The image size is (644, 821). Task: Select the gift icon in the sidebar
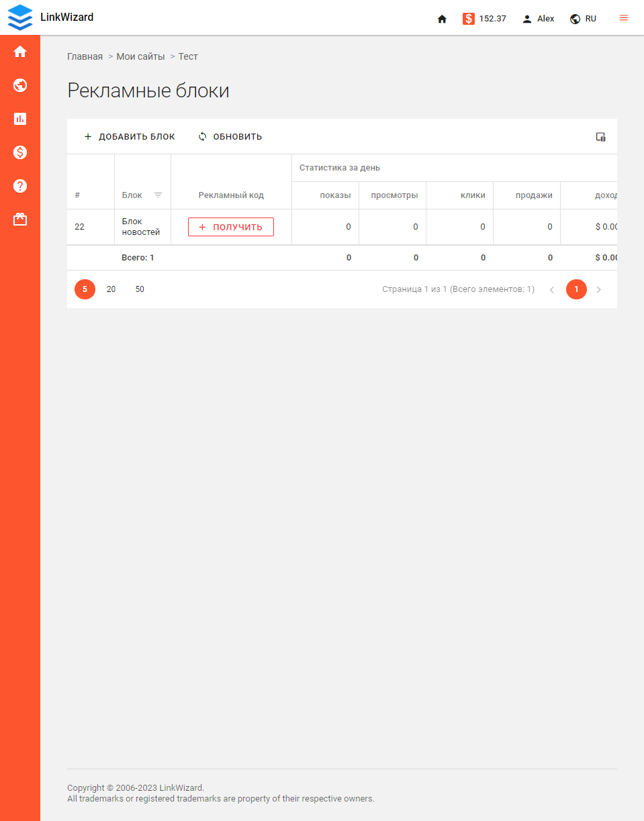click(x=20, y=219)
